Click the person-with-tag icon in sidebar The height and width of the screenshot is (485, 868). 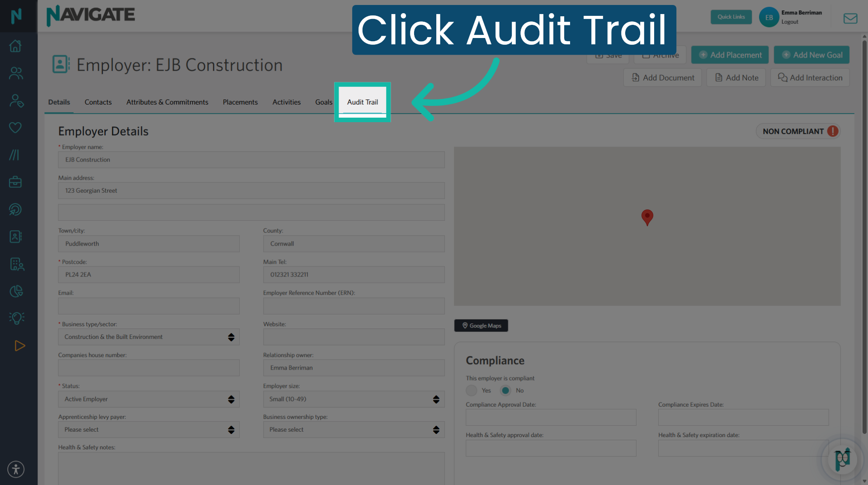pyautogui.click(x=16, y=100)
